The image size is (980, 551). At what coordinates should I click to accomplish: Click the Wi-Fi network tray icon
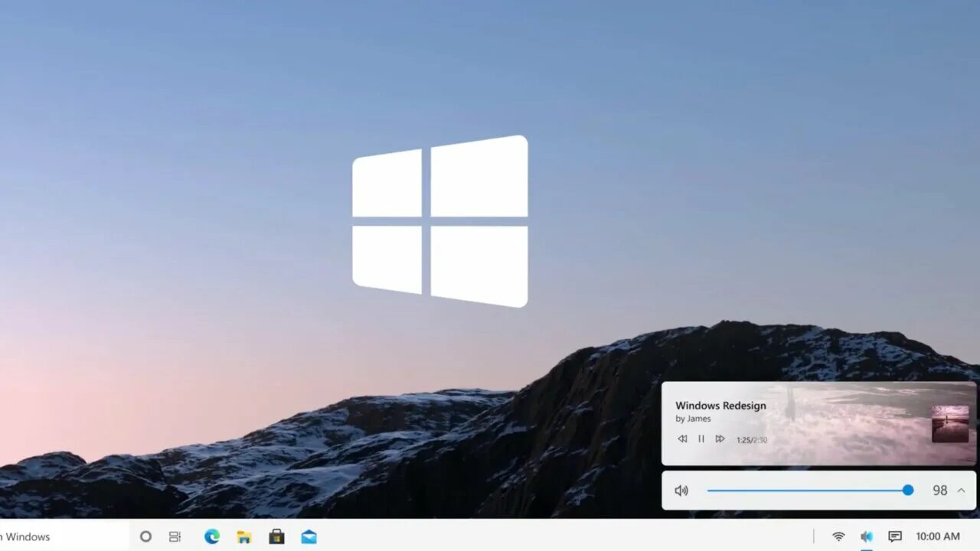[x=839, y=536]
